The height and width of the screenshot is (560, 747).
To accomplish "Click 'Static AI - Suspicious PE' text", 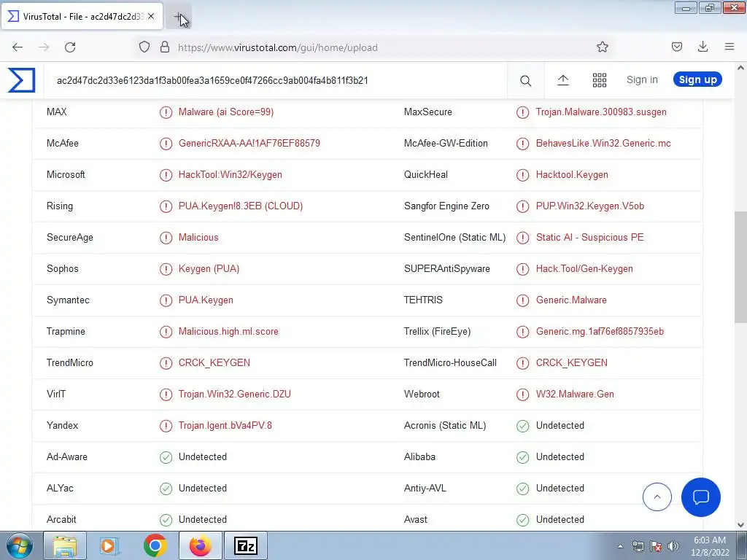I will coord(589,237).
